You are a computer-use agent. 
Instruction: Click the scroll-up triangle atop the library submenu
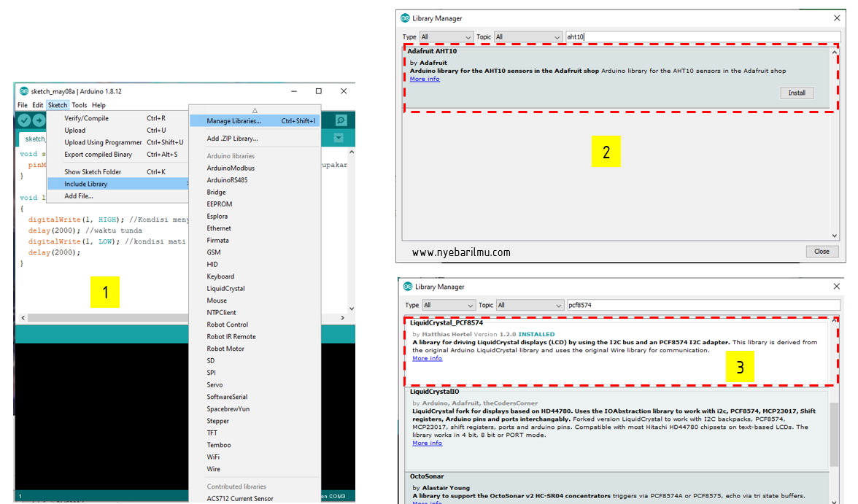tap(255, 110)
